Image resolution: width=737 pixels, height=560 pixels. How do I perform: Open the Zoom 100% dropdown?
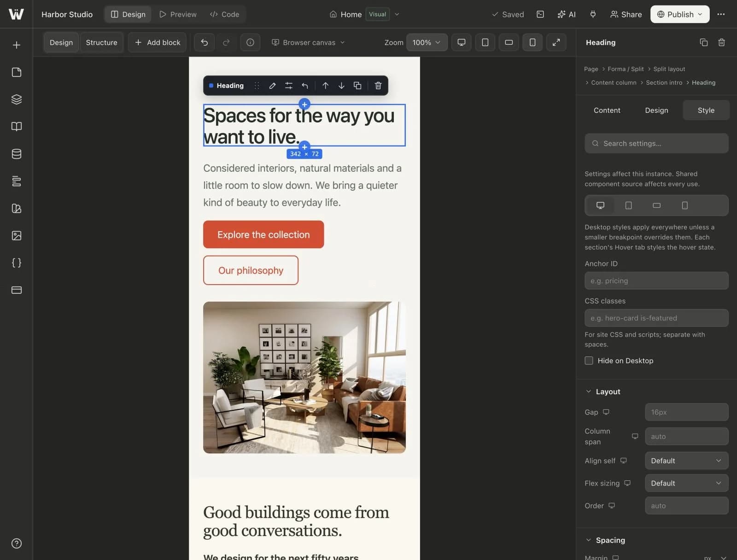[x=427, y=42]
